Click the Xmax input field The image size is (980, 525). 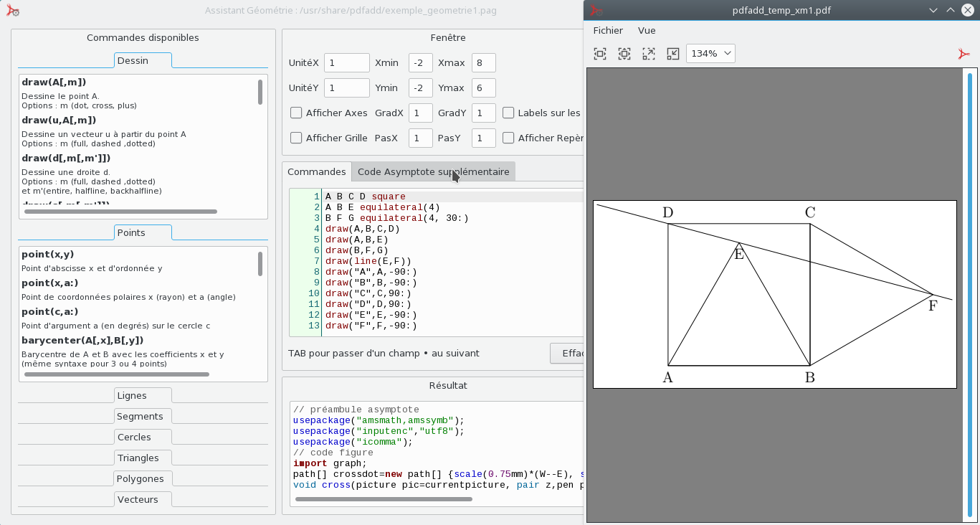point(483,63)
